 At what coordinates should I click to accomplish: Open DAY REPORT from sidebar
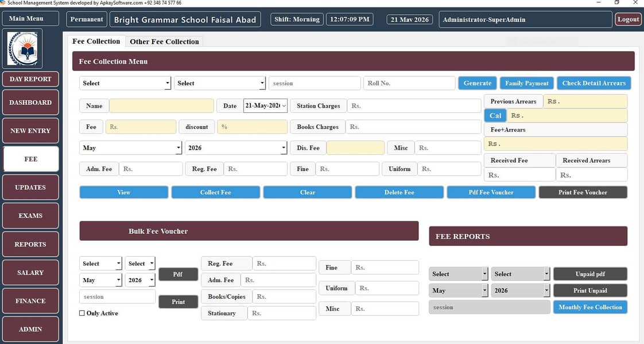pos(30,79)
